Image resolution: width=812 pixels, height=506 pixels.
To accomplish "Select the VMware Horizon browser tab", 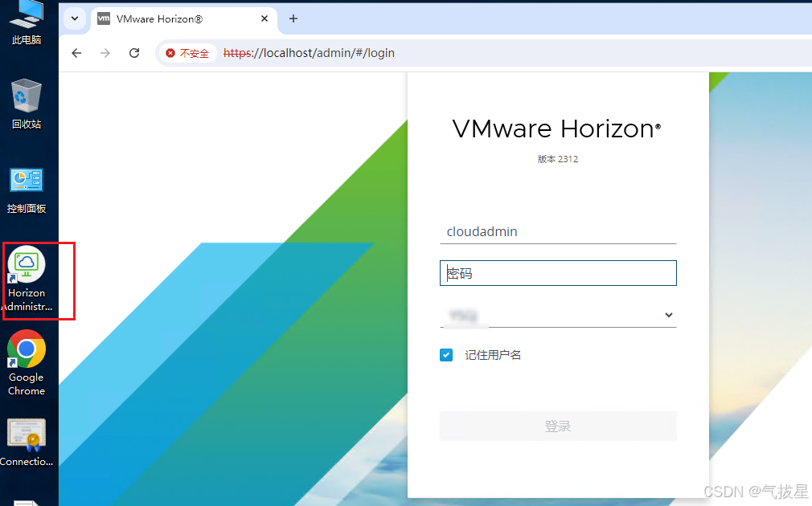I will (x=184, y=18).
